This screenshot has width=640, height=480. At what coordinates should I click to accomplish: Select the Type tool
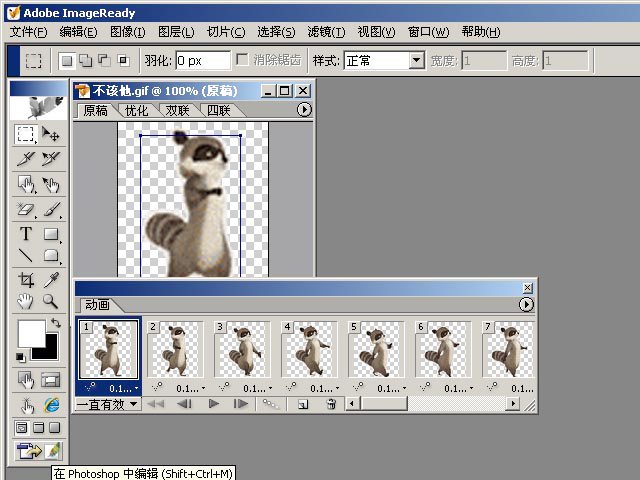click(x=25, y=234)
